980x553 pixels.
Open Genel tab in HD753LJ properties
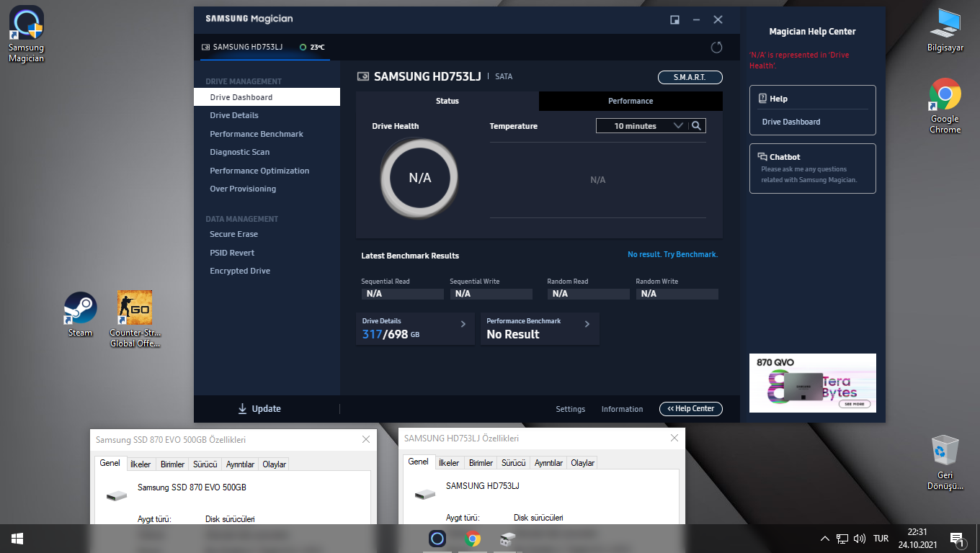(419, 462)
